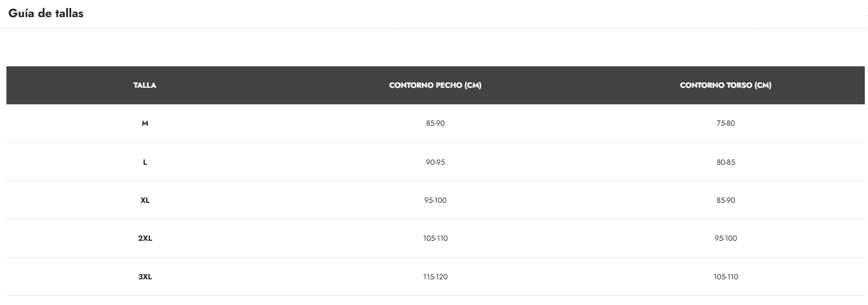
Task: Click the CONTORNO PECHO (CM) column header
Action: (435, 85)
